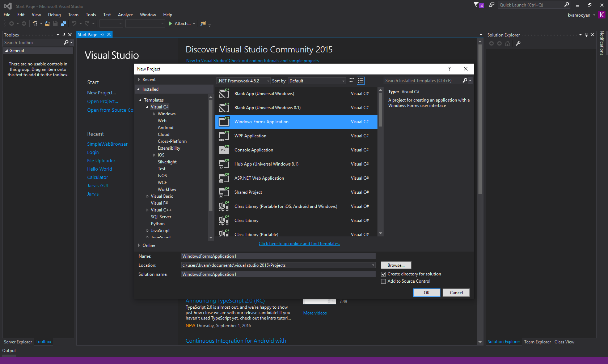Click the Solution name input field
608x364 pixels.
278,274
